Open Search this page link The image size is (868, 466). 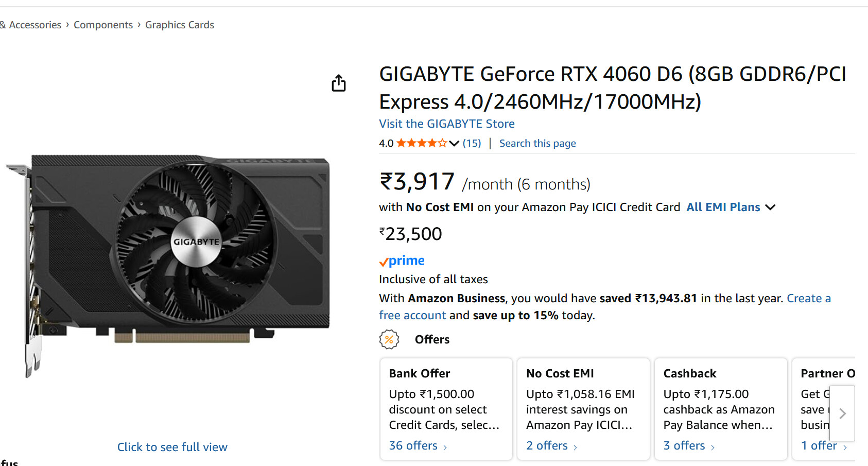click(x=537, y=143)
